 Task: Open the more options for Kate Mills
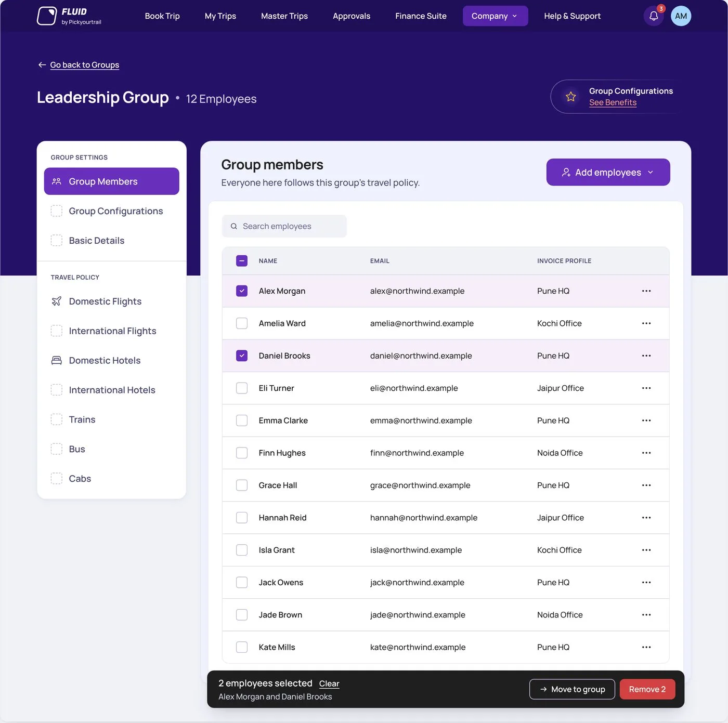click(x=646, y=647)
